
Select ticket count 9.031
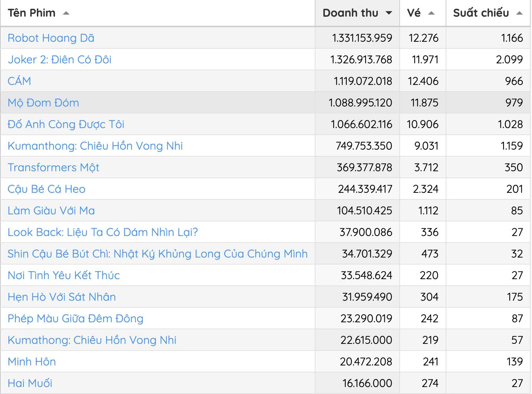tap(427, 146)
